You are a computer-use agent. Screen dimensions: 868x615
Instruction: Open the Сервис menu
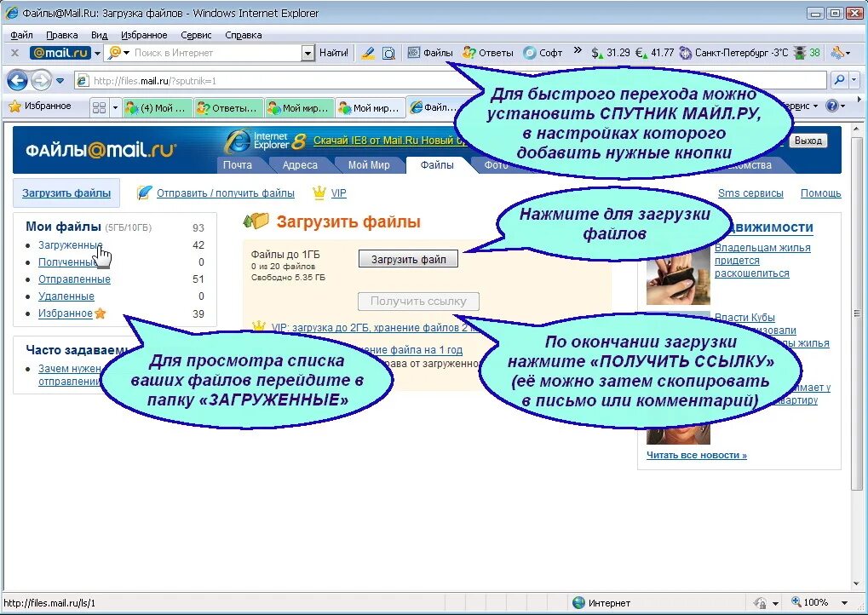point(196,35)
